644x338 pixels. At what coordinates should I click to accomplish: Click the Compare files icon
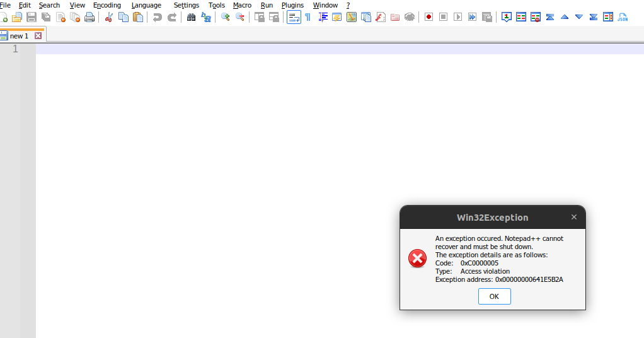click(521, 17)
